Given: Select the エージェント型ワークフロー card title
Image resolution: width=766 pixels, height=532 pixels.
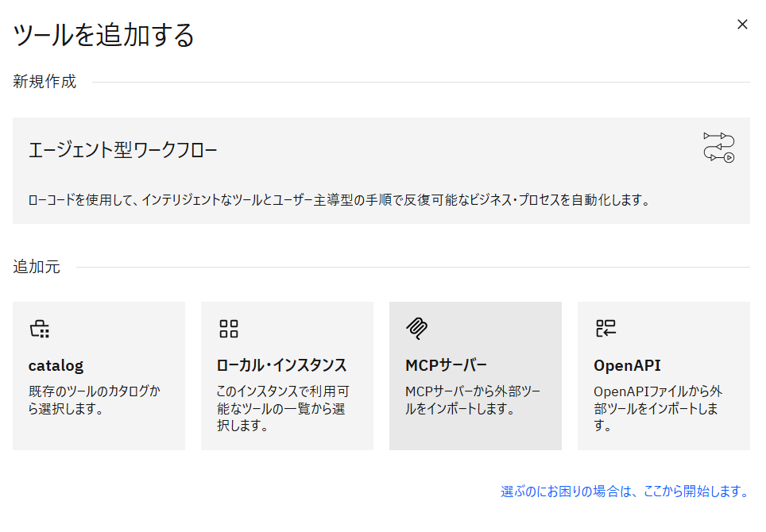Looking at the screenshot, I should pos(123,150).
